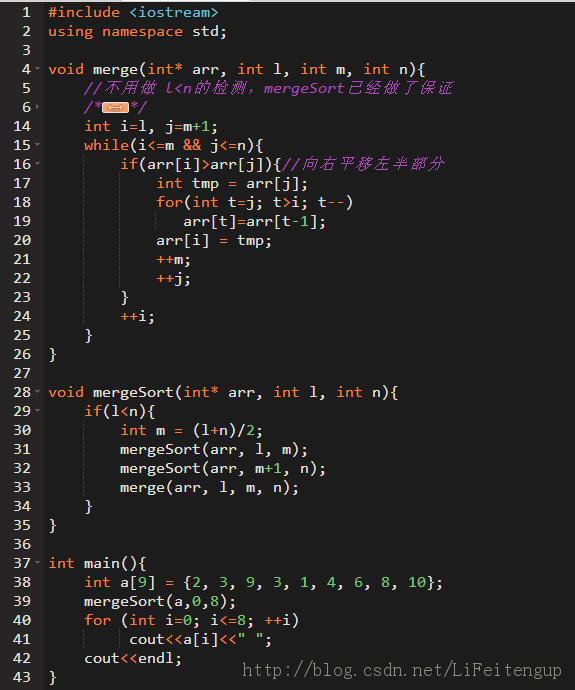Collapse the main function fold arrow at line 37
Viewport: 575px width, 690px height.
pos(37,562)
